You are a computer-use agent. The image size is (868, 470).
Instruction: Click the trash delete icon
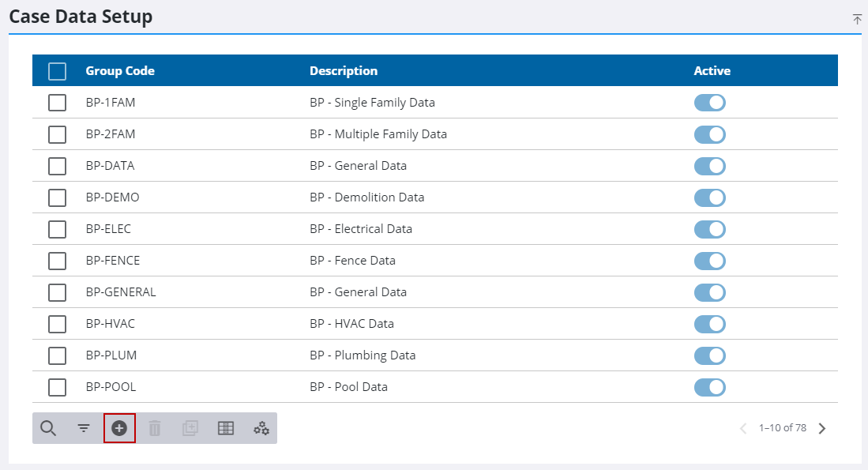(155, 428)
